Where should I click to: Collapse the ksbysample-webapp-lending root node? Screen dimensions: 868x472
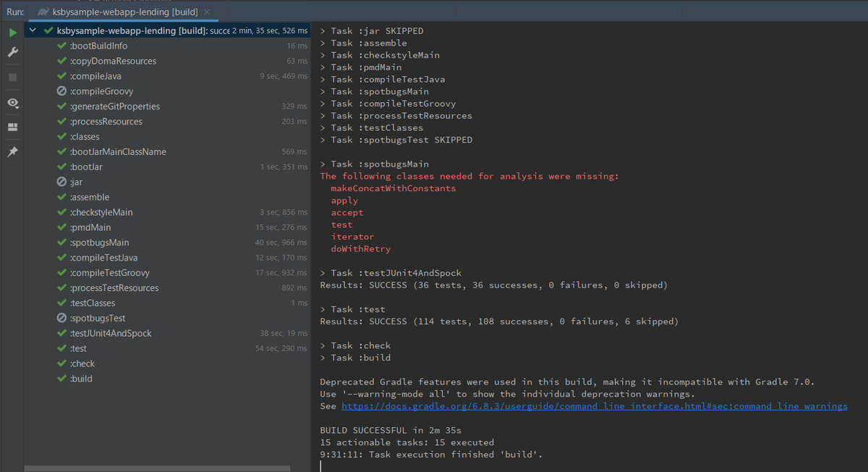[32, 31]
